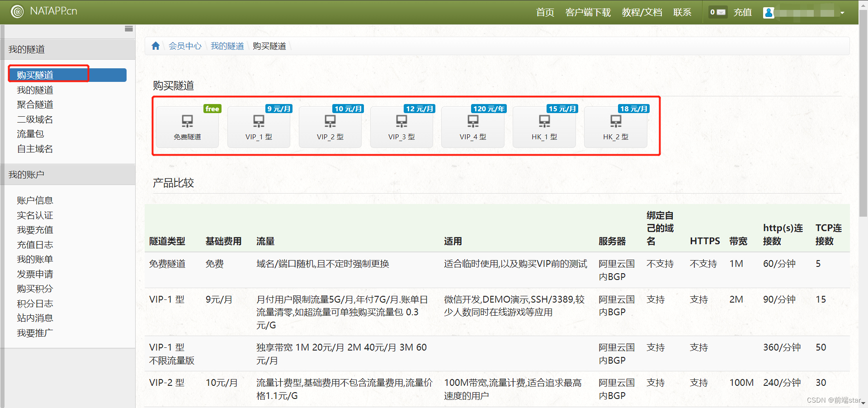Open 实名认证 sidebar link
The width and height of the screenshot is (868, 408).
tap(35, 215)
